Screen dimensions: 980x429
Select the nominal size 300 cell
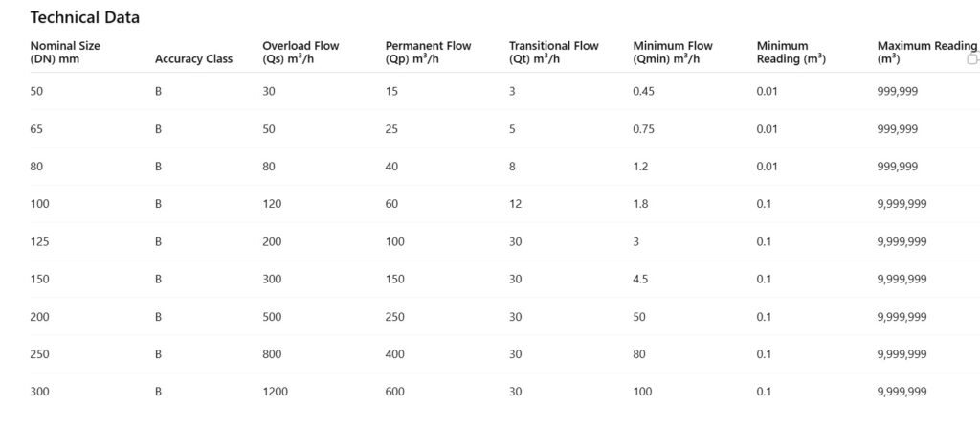39,392
